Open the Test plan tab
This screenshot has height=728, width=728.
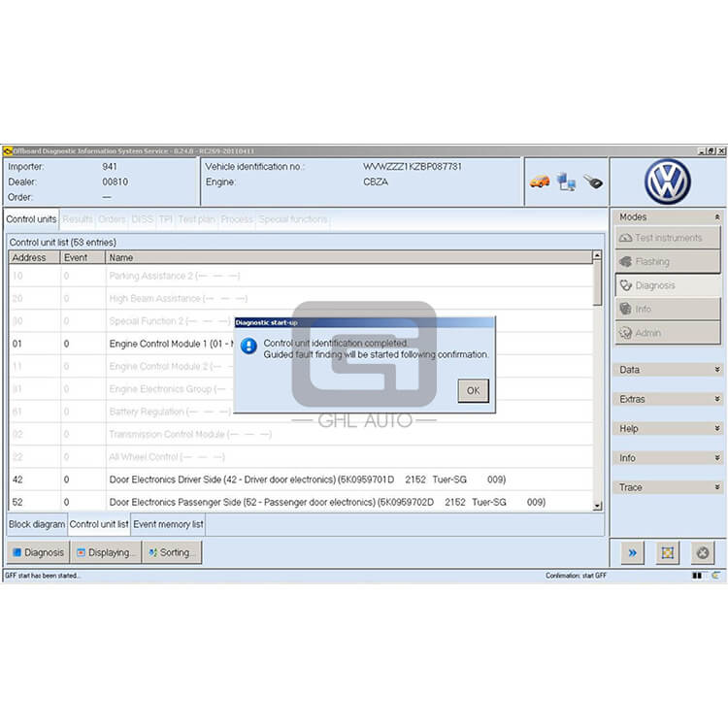(x=196, y=219)
